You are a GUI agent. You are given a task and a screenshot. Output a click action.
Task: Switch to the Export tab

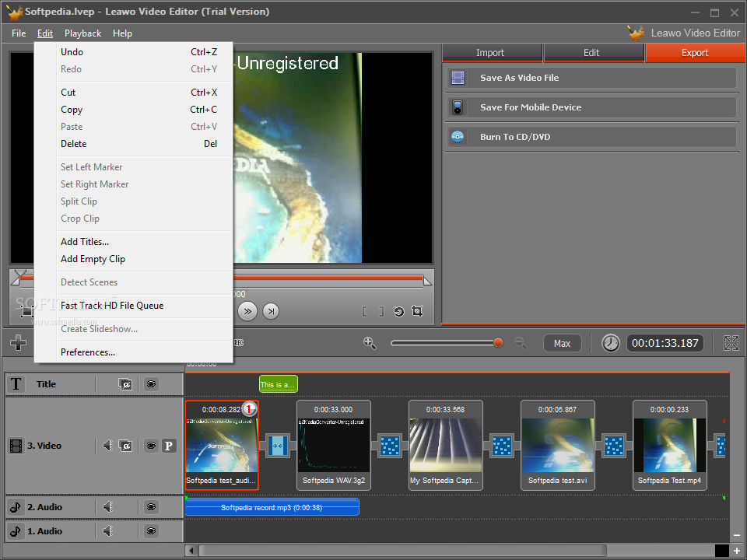pyautogui.click(x=696, y=53)
